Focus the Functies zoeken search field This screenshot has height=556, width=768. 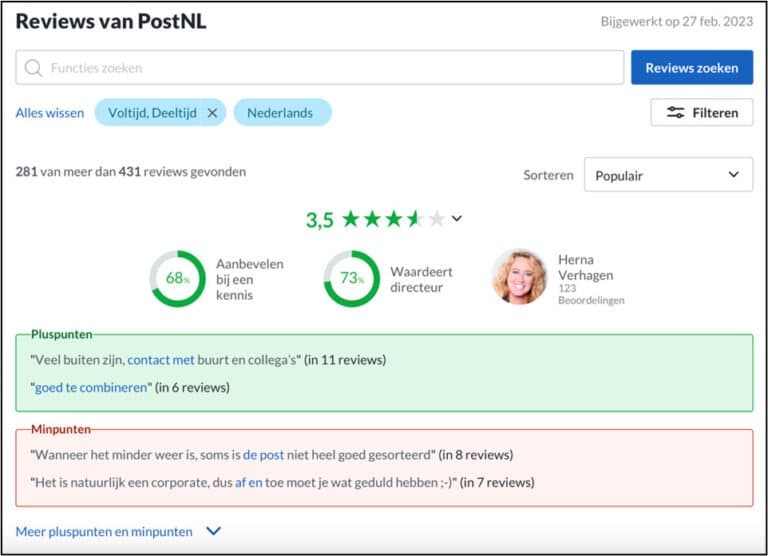tap(319, 68)
